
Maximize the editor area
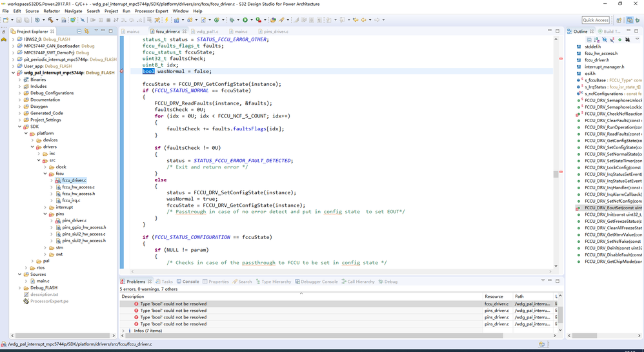click(x=558, y=31)
